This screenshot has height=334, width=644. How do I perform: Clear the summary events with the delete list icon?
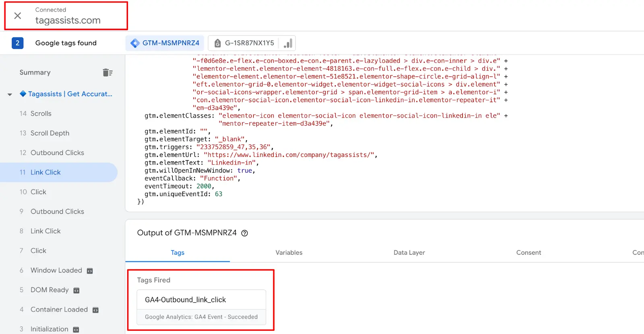click(107, 72)
